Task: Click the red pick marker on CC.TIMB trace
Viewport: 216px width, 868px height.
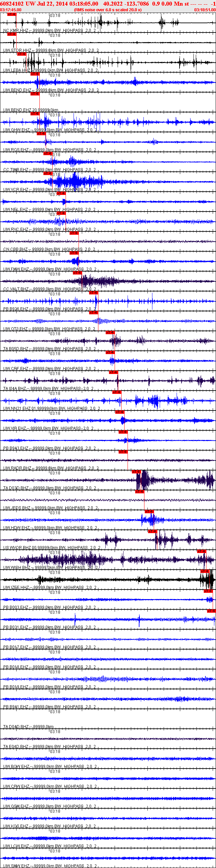Action: coord(48,154)
